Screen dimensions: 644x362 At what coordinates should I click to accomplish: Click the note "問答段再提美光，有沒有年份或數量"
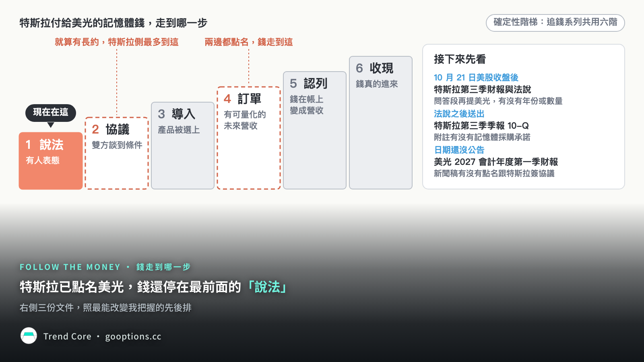pos(498,101)
